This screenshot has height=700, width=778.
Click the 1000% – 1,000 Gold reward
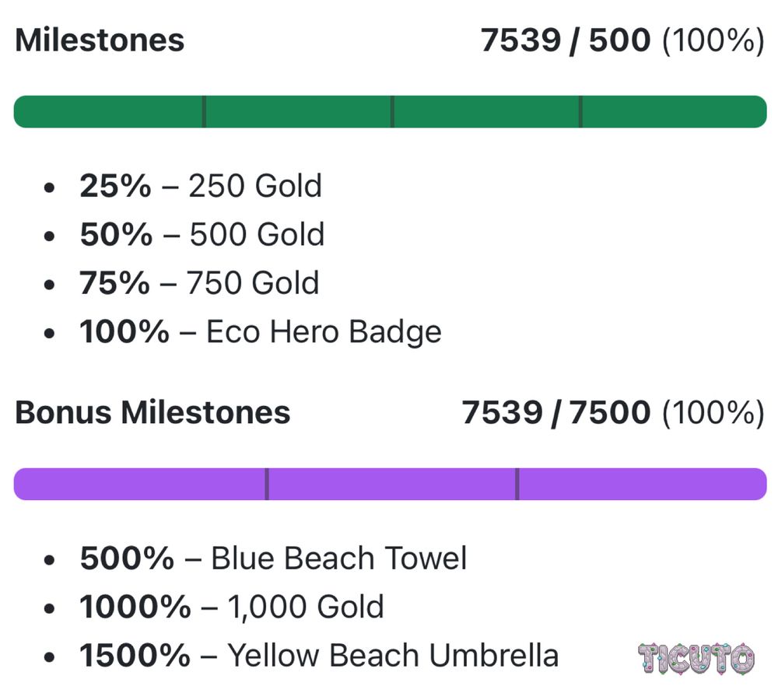coord(232,607)
